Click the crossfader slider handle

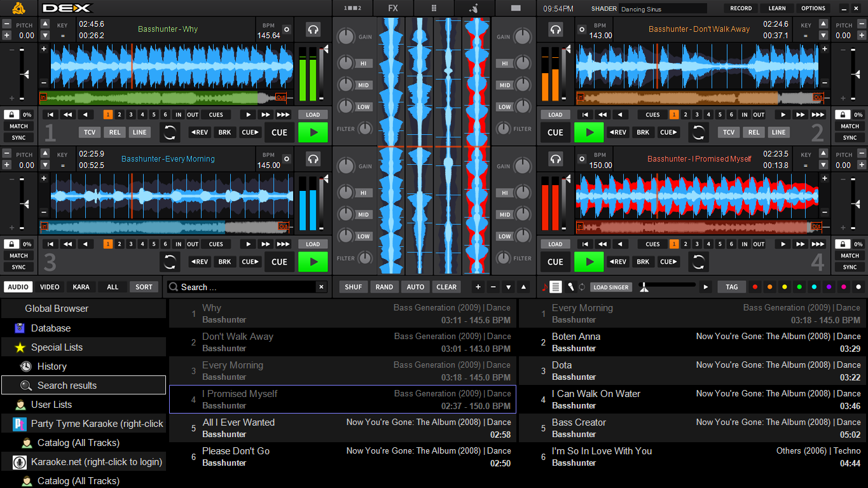(644, 287)
